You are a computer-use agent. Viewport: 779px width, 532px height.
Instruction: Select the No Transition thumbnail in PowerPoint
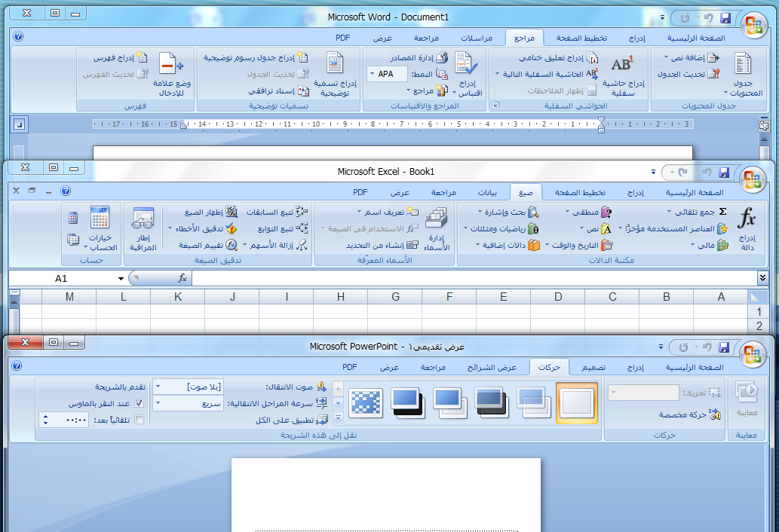577,402
